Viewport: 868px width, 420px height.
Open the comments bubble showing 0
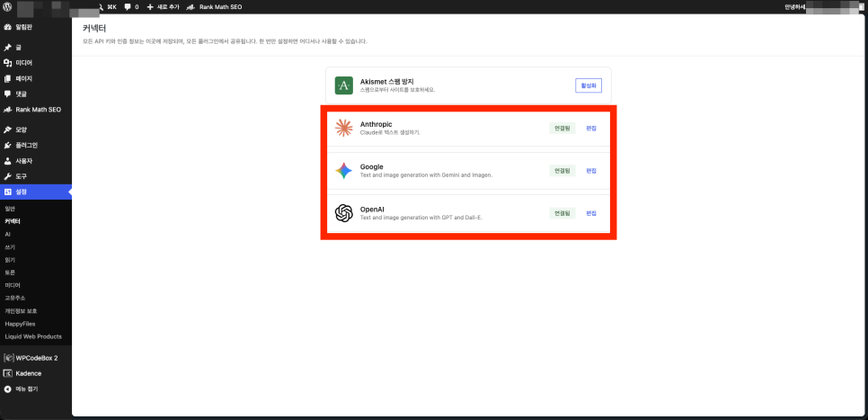coord(131,6)
